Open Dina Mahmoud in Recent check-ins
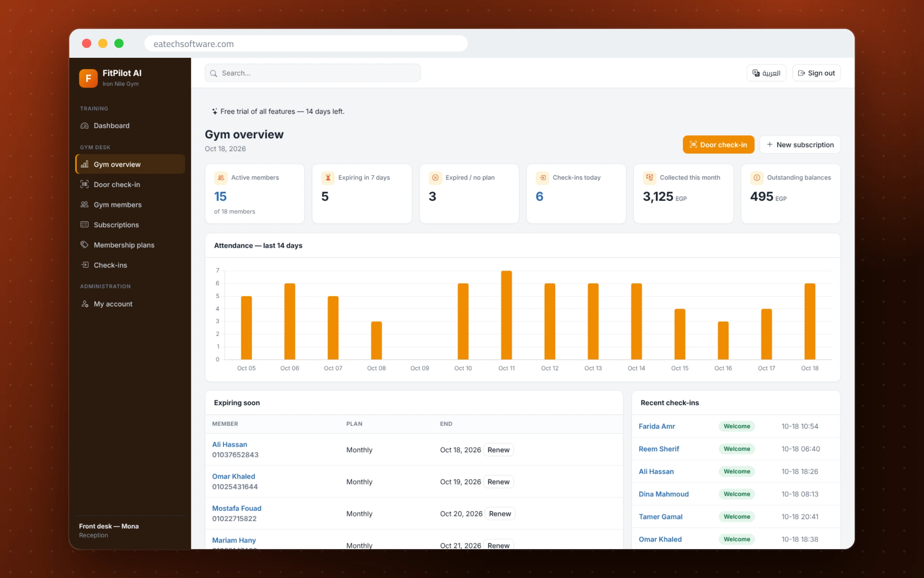Image resolution: width=924 pixels, height=578 pixels. click(x=663, y=494)
